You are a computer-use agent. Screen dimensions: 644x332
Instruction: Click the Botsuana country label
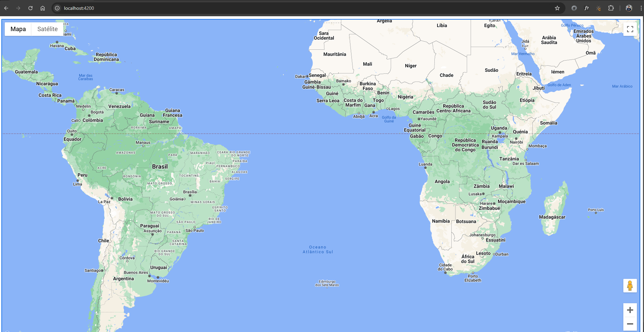click(466, 221)
